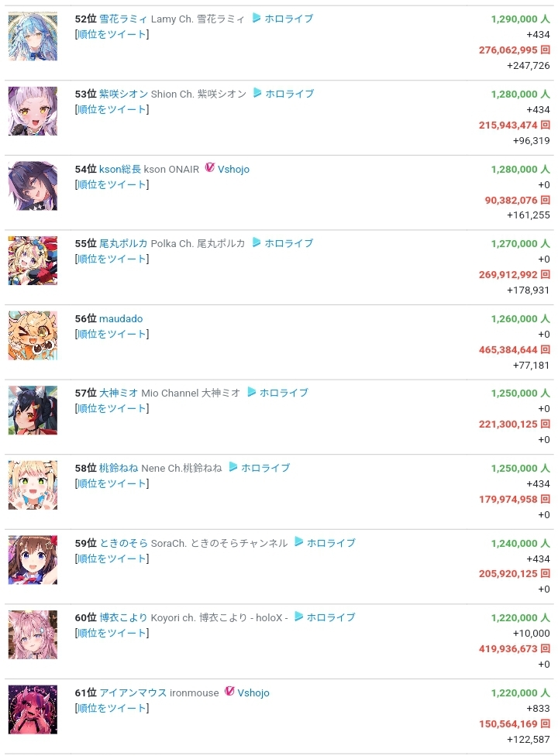This screenshot has height=756, width=558.
Task: Open the ホロライブ group link beside ときのそら
Action: click(331, 543)
